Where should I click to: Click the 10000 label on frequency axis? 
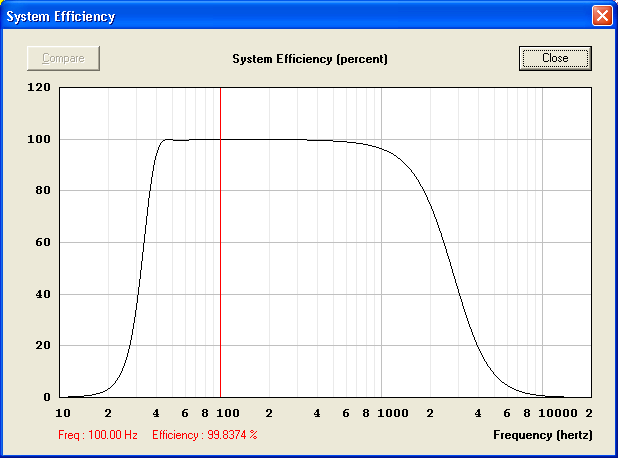pyautogui.click(x=558, y=413)
